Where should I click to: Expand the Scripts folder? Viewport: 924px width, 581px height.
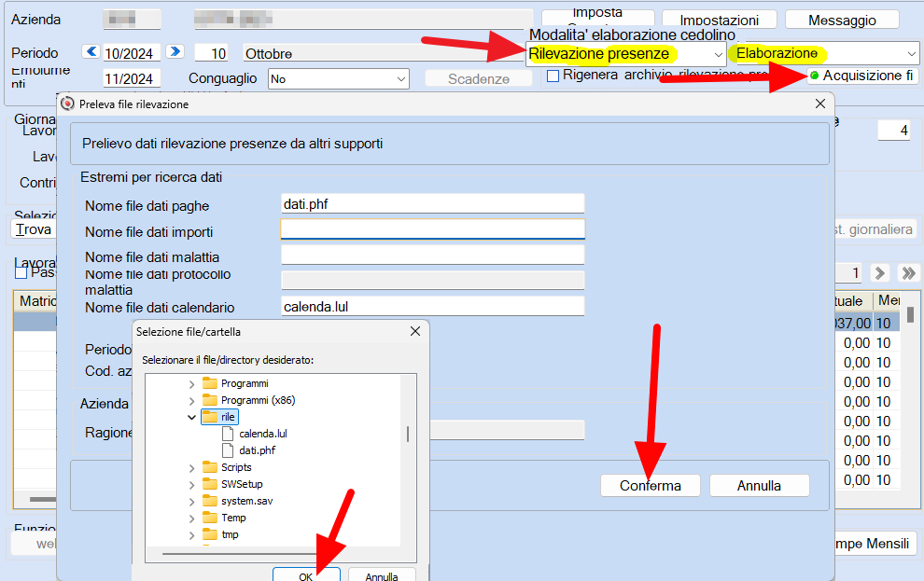click(191, 468)
